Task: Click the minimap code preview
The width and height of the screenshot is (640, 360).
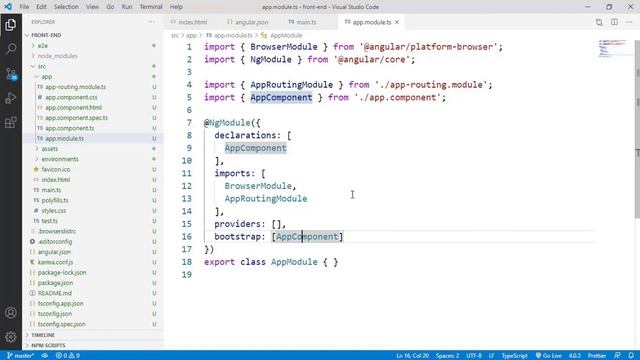Action: coord(612,48)
